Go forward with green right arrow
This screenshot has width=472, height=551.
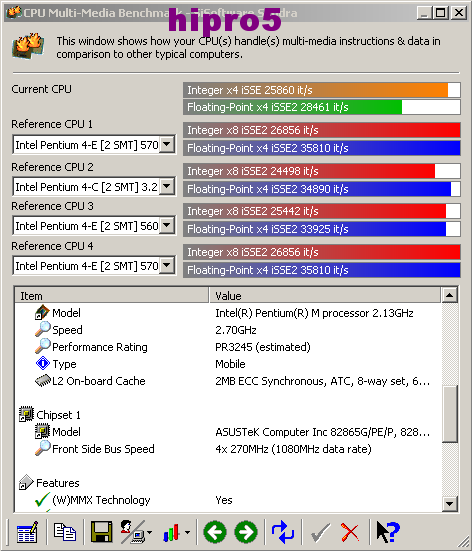246,532
